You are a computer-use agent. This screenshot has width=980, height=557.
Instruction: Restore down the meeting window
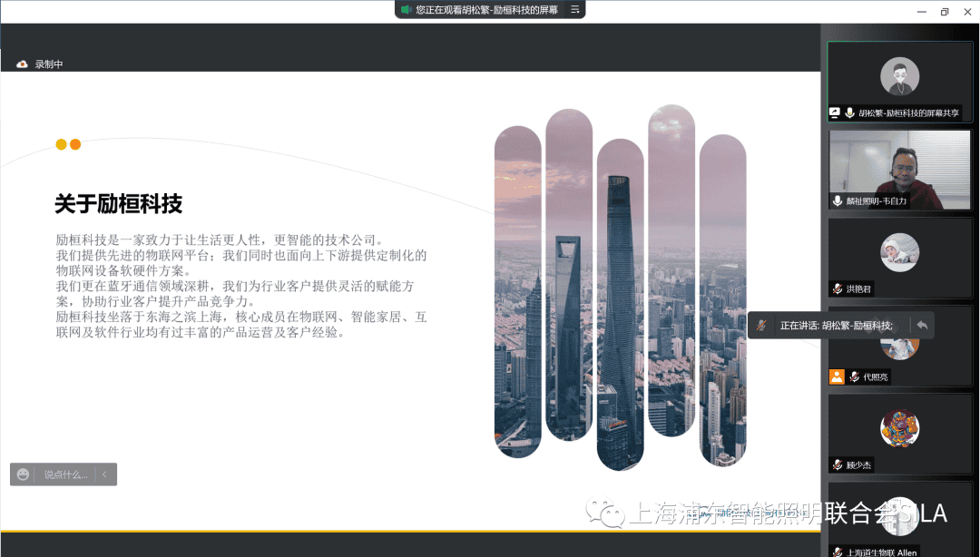[x=944, y=12]
